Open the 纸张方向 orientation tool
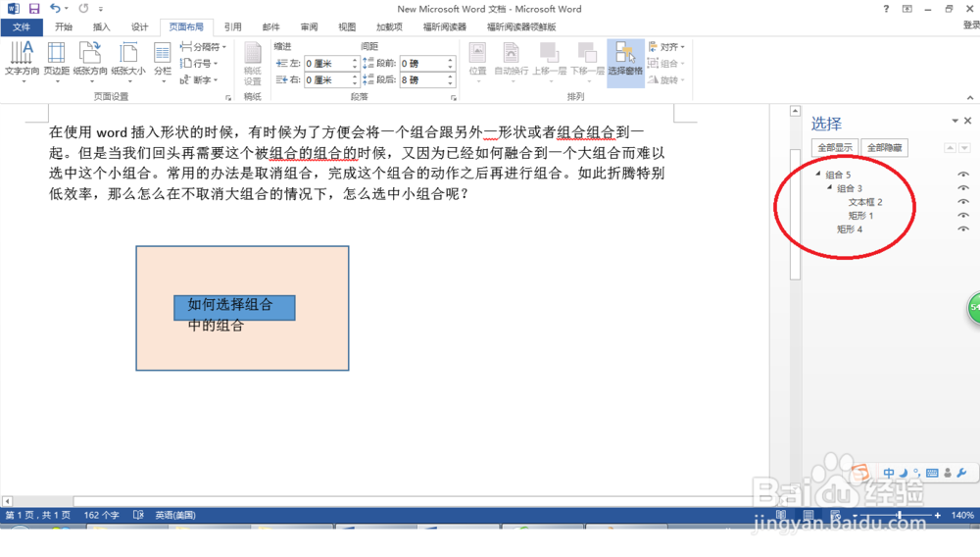 click(90, 63)
